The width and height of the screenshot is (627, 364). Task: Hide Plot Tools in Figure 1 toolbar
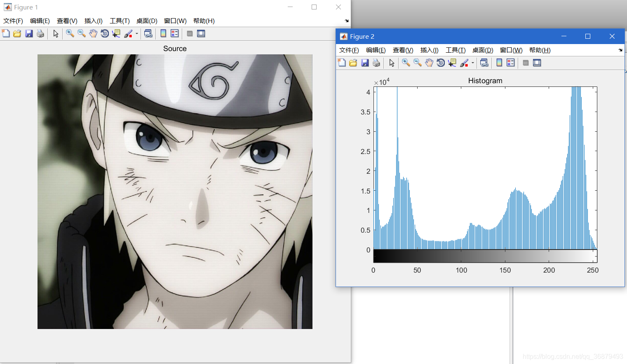[x=190, y=34]
